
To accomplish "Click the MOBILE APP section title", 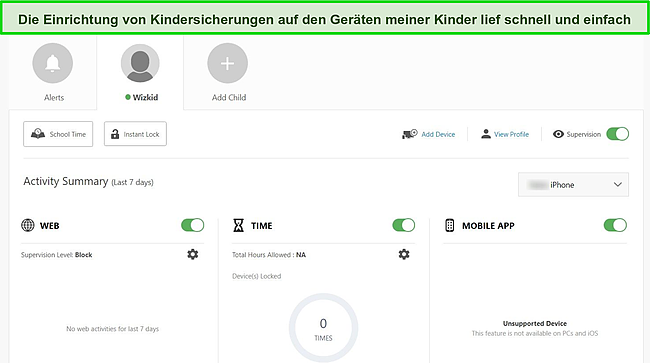I will [x=488, y=226].
